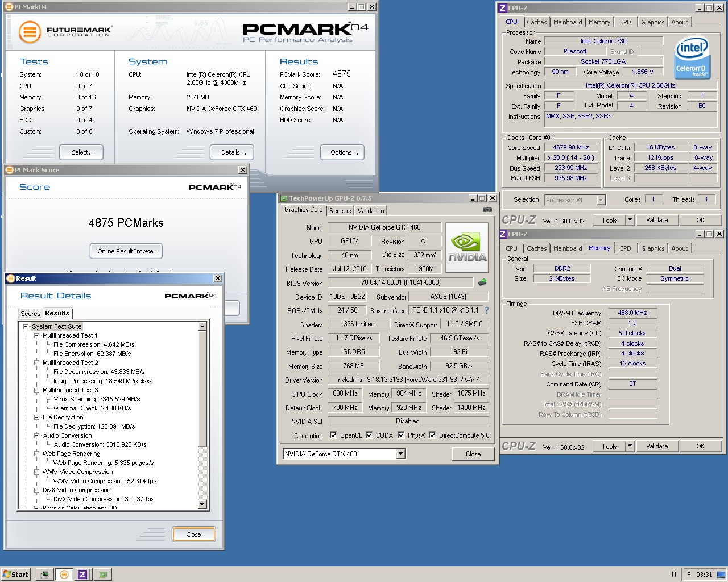This screenshot has width=728, height=582.
Task: Click the top CPU-Z title bar Z icon
Action: point(502,8)
